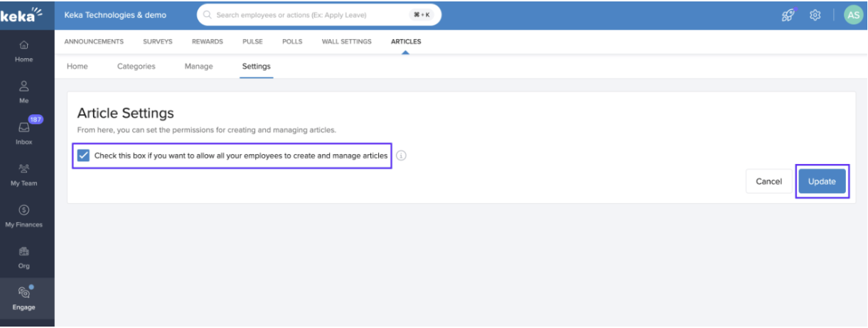Image resolution: width=868 pixels, height=328 pixels.
Task: Click the rocket icon in header
Action: click(788, 15)
